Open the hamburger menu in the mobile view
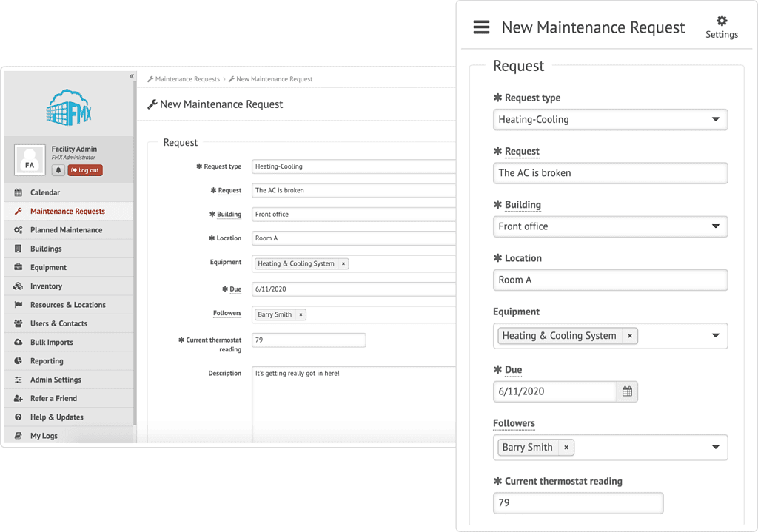 pyautogui.click(x=481, y=27)
